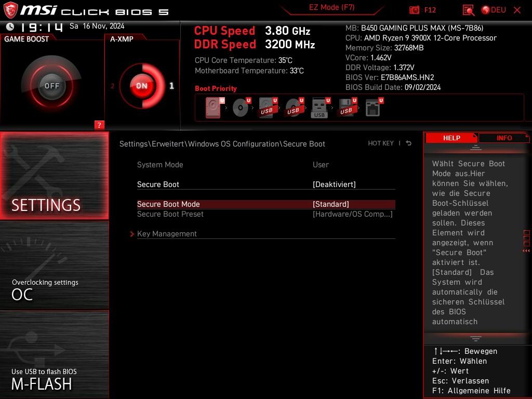Click the Secure Boot label
This screenshot has width=532, height=399.
point(158,184)
